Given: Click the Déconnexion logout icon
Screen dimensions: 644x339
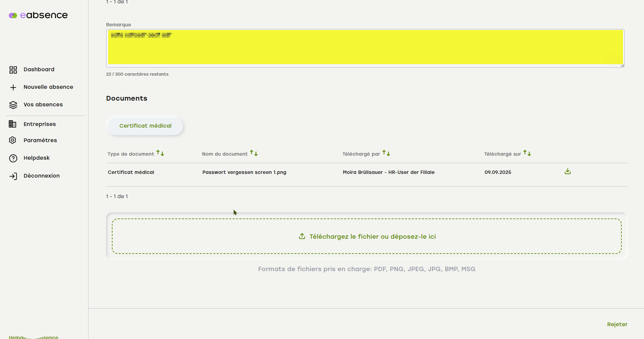Looking at the screenshot, I should [x=13, y=176].
